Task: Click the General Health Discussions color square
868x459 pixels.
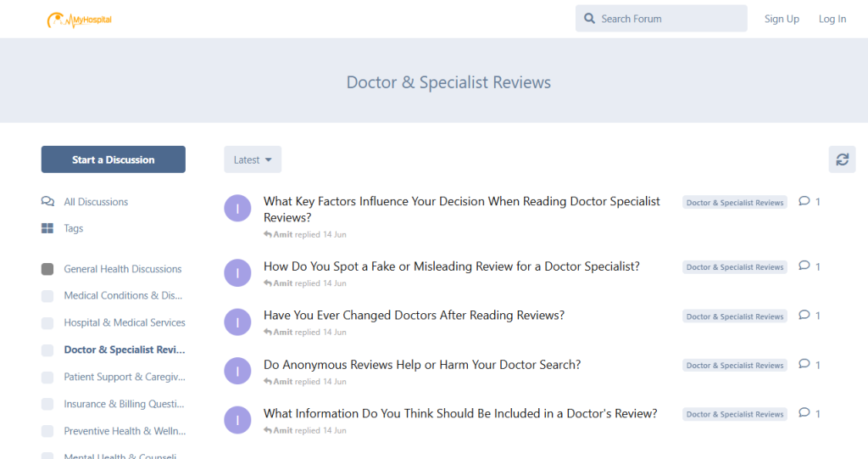Action: coord(47,269)
